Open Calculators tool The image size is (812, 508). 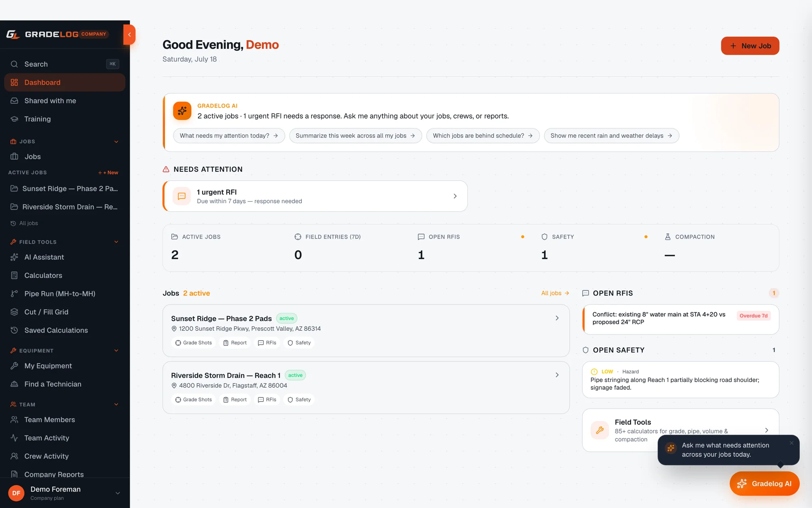click(x=65, y=276)
